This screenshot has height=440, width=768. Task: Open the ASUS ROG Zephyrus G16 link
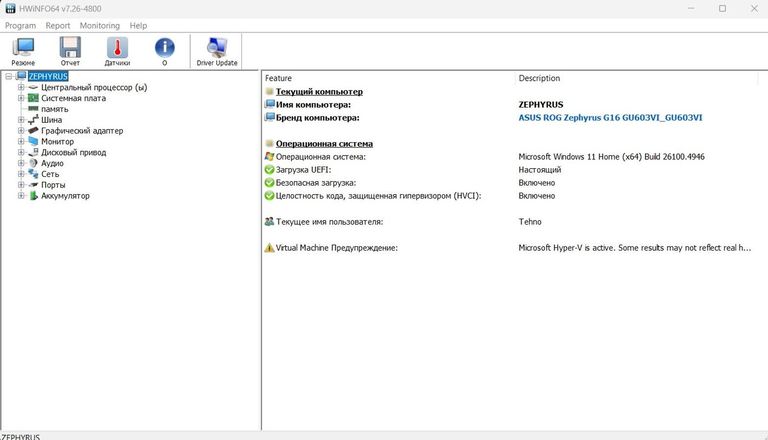(x=610, y=117)
